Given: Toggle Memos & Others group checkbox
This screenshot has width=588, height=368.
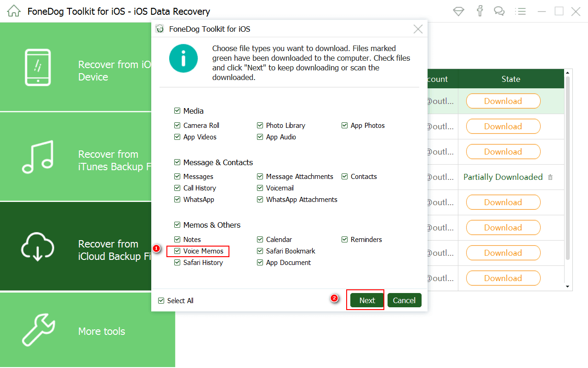Looking at the screenshot, I should (177, 225).
